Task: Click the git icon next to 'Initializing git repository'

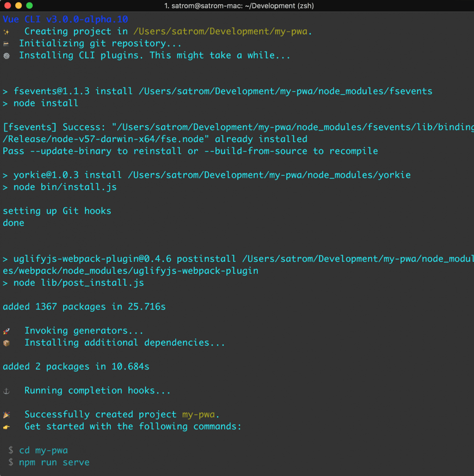Action: pyautogui.click(x=7, y=43)
